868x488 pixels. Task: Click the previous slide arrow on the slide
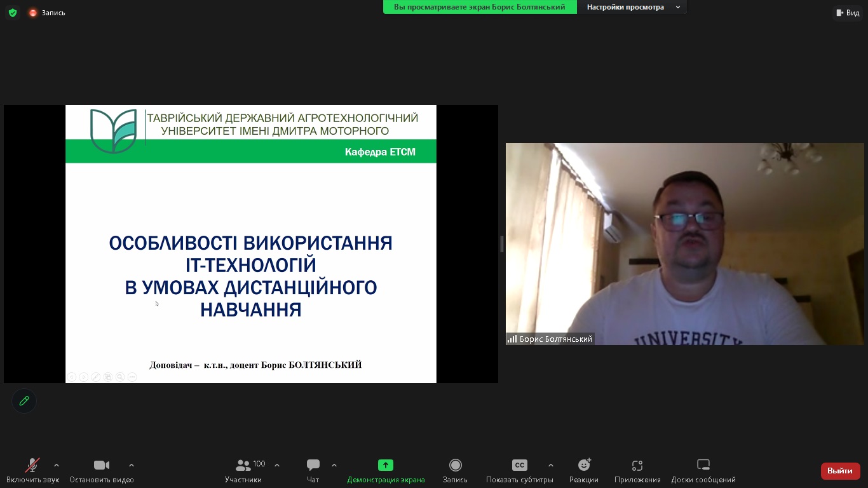tap(72, 377)
